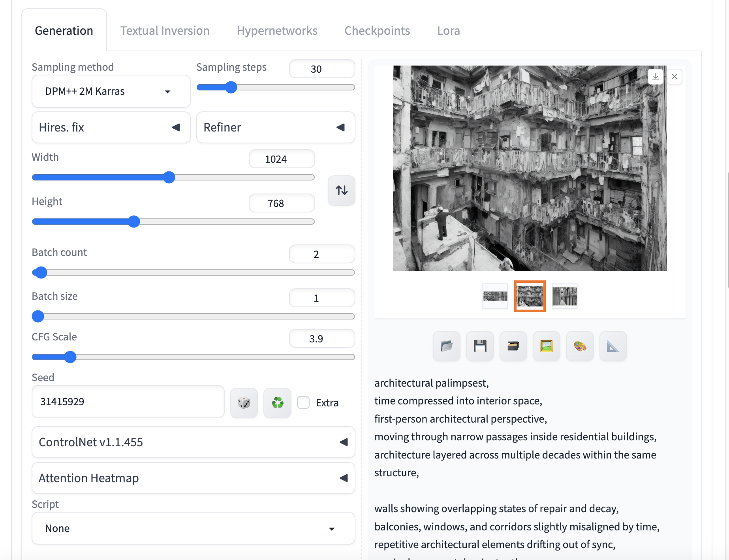Switch to the Textual Inversion tab
The width and height of the screenshot is (729, 560).
(x=165, y=31)
